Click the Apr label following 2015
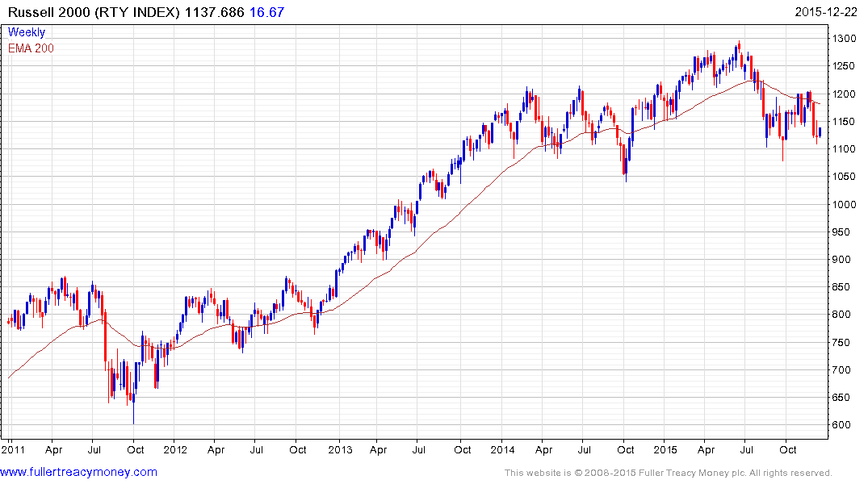The height and width of the screenshot is (484, 868). (x=706, y=450)
